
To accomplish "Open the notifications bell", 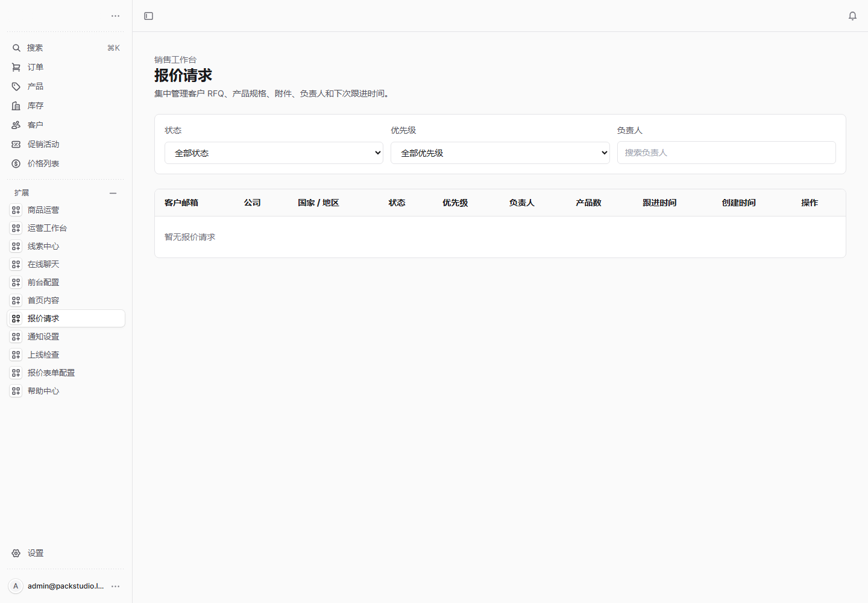I will (852, 16).
